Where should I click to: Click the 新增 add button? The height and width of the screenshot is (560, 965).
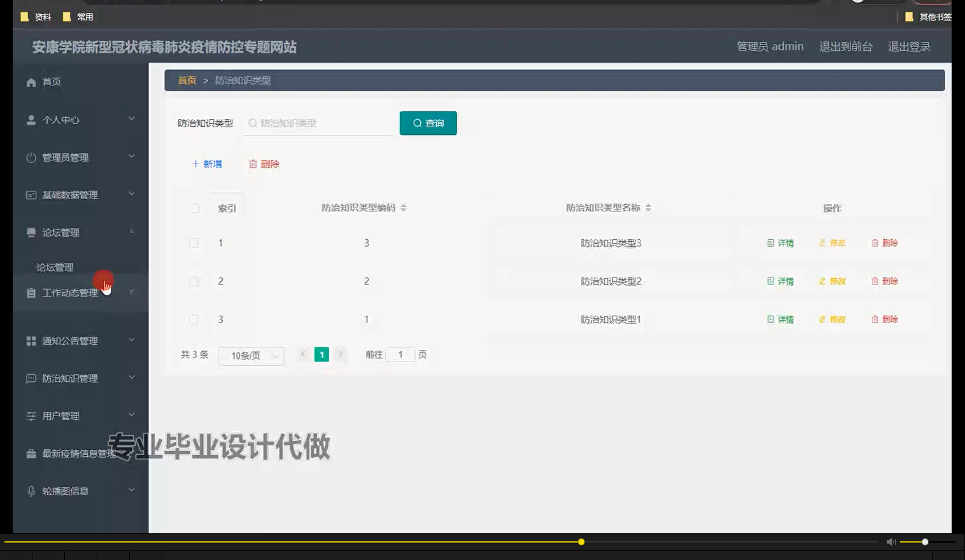(x=207, y=164)
